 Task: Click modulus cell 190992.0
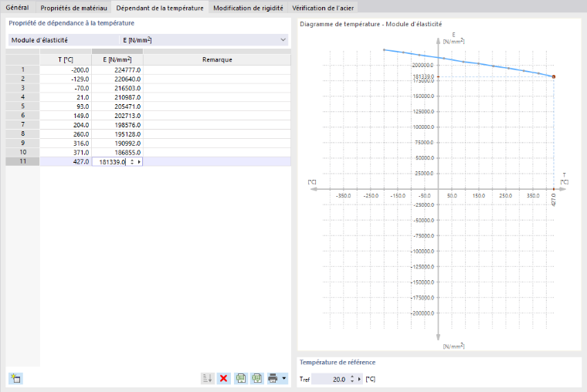[x=117, y=144]
